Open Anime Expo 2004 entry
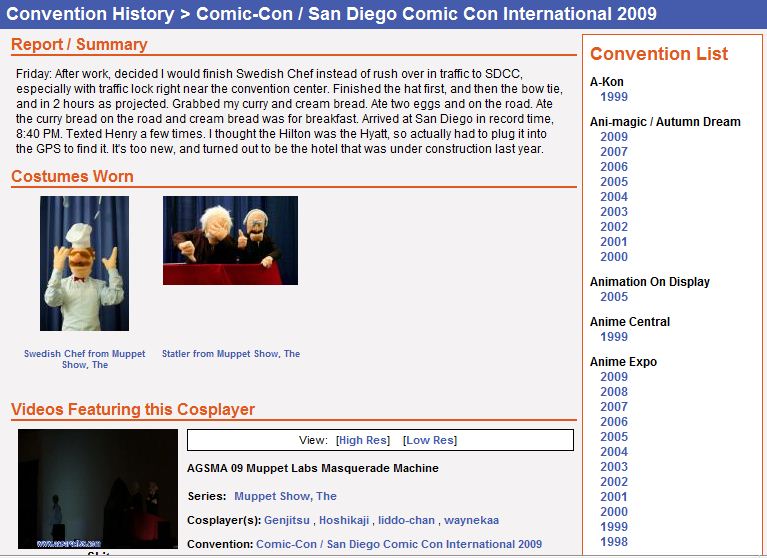 pos(614,451)
